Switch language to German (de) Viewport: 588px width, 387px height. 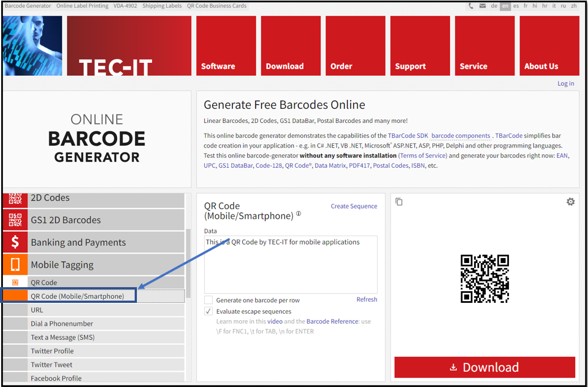click(x=494, y=6)
